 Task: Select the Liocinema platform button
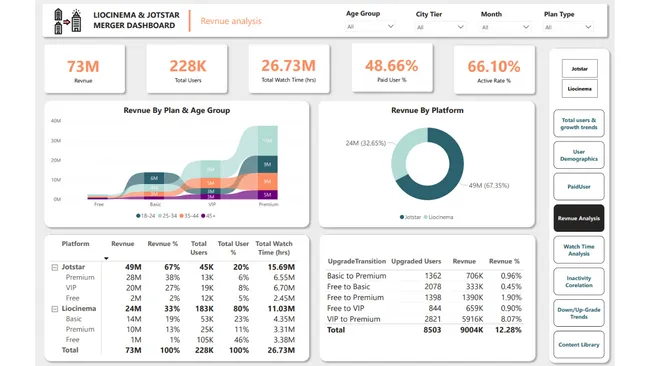pos(580,89)
